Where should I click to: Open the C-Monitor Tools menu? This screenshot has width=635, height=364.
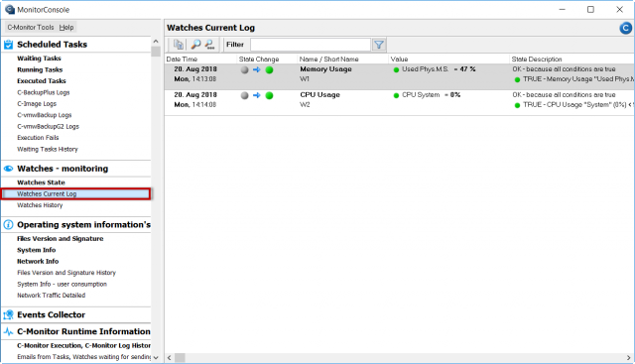click(x=31, y=27)
